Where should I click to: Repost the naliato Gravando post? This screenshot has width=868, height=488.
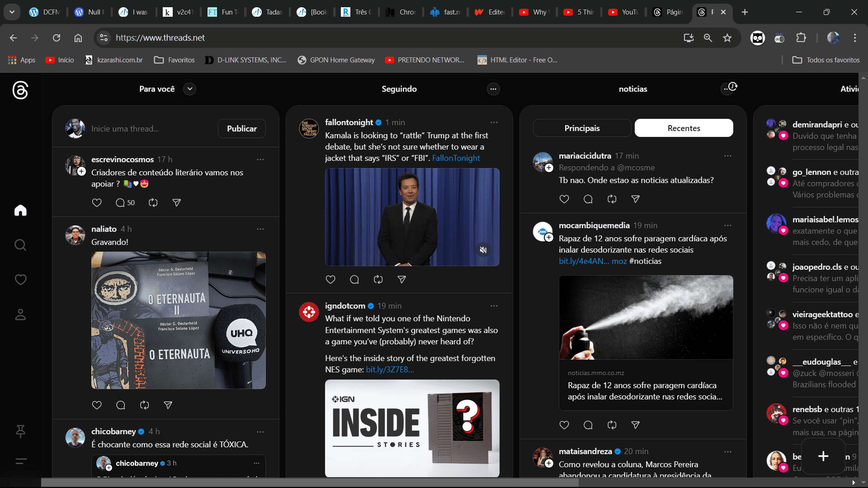pos(144,405)
